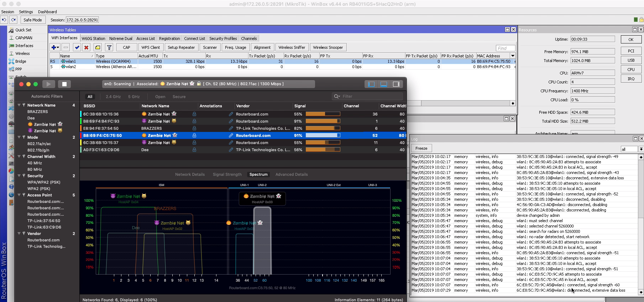This screenshot has width=644, height=302.
Task: Filter networks to 2.4 GHz
Action: coord(113,97)
